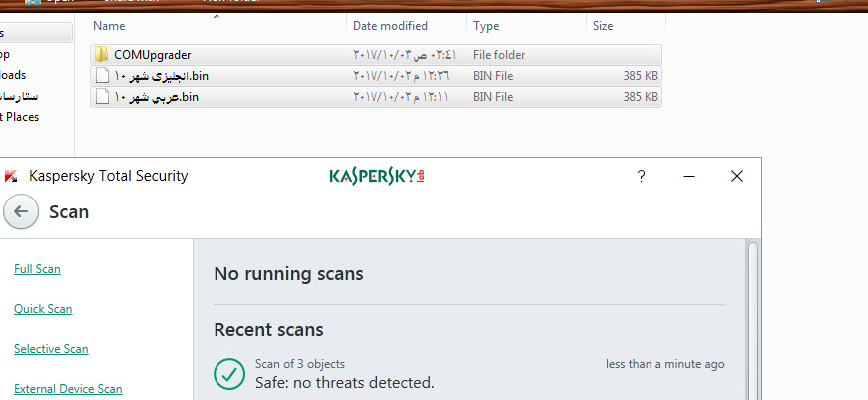Open Kaspersky help question mark
868x400 pixels.
pyautogui.click(x=642, y=176)
